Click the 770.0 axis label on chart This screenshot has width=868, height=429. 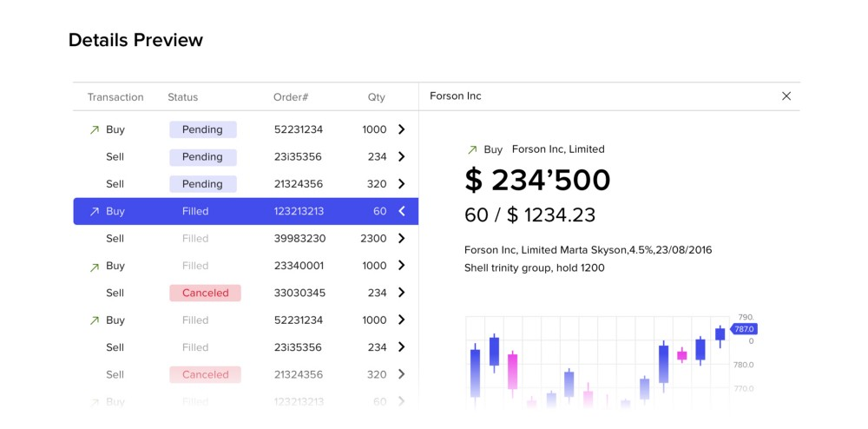pyautogui.click(x=743, y=388)
